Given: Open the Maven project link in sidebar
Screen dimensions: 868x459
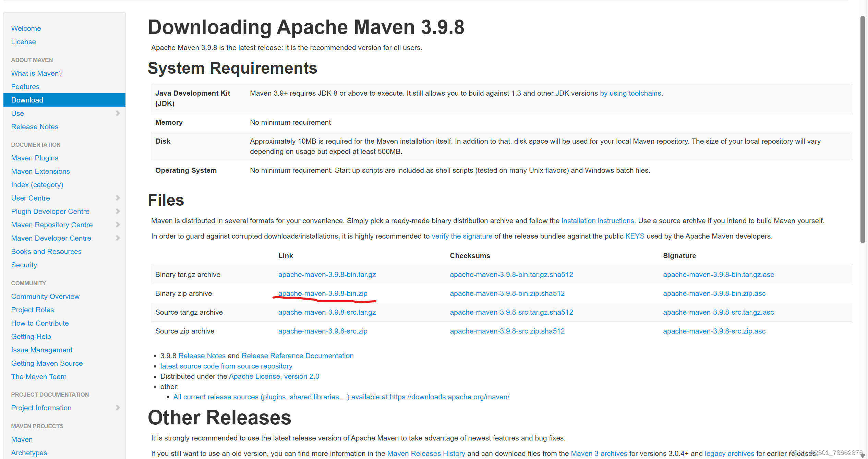Looking at the screenshot, I should tap(22, 439).
